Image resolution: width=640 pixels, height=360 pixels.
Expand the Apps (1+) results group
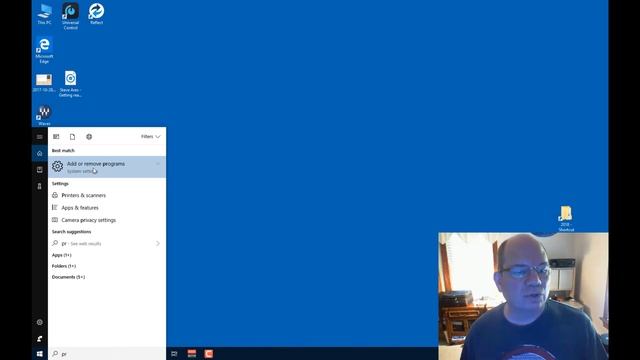(x=62, y=255)
